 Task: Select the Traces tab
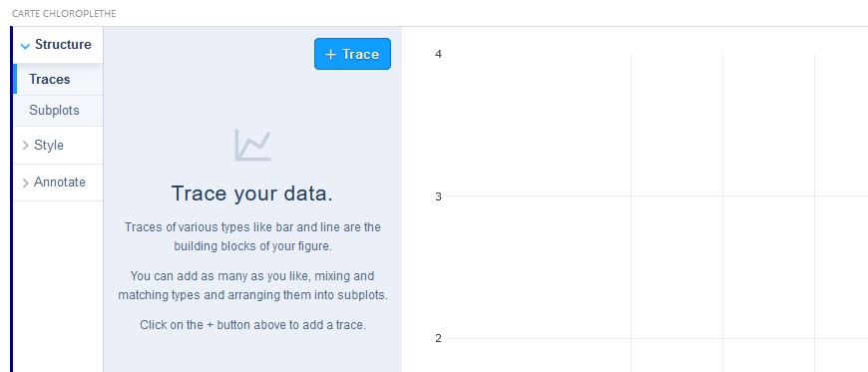point(58,79)
